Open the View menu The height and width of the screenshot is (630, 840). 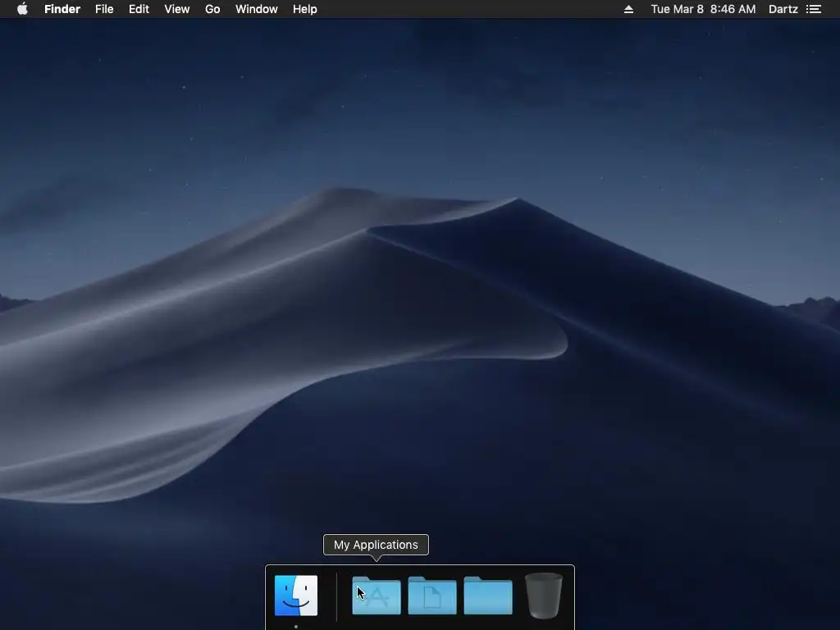[x=177, y=9]
